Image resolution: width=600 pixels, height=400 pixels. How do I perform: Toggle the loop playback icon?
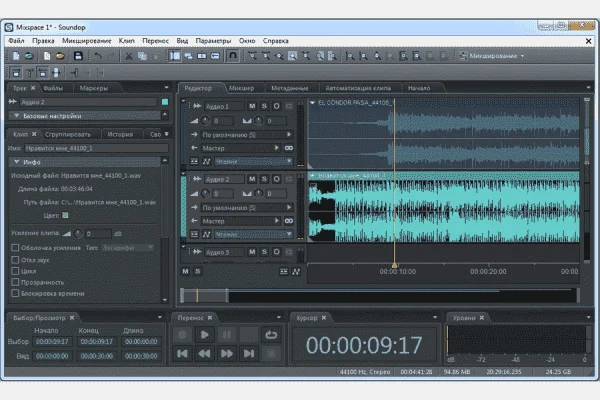tap(271, 335)
